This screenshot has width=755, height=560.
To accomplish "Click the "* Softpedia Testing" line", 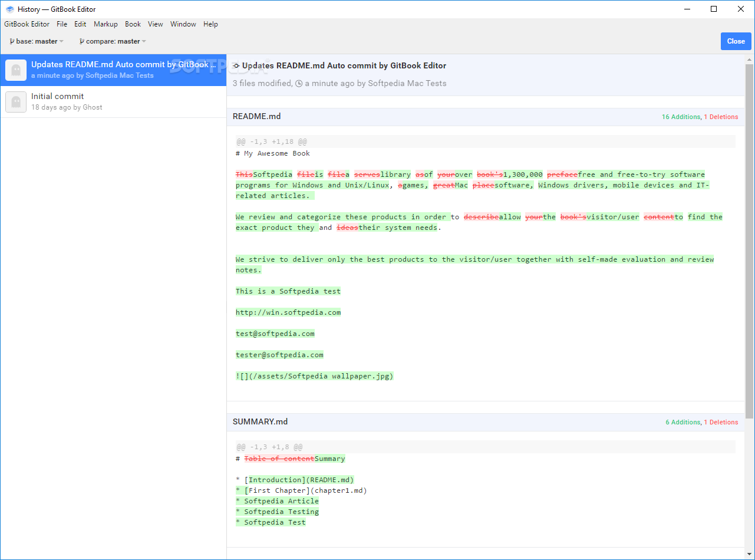I will (x=277, y=512).
